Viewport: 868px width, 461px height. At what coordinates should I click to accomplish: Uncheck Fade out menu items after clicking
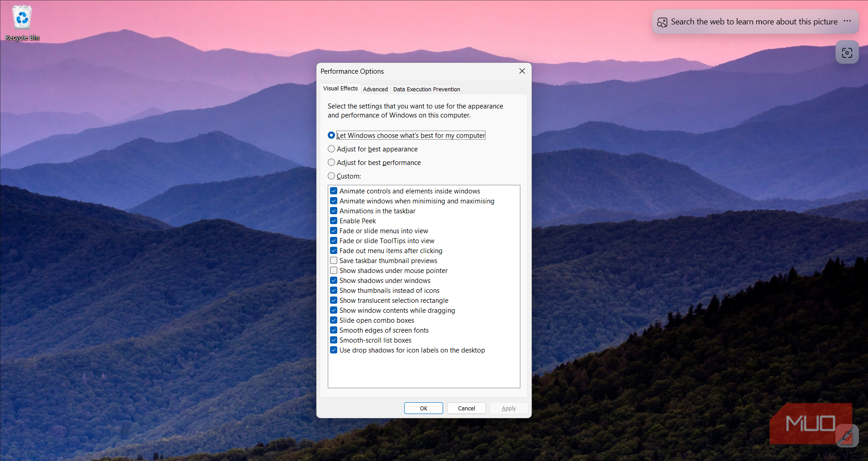(x=334, y=250)
